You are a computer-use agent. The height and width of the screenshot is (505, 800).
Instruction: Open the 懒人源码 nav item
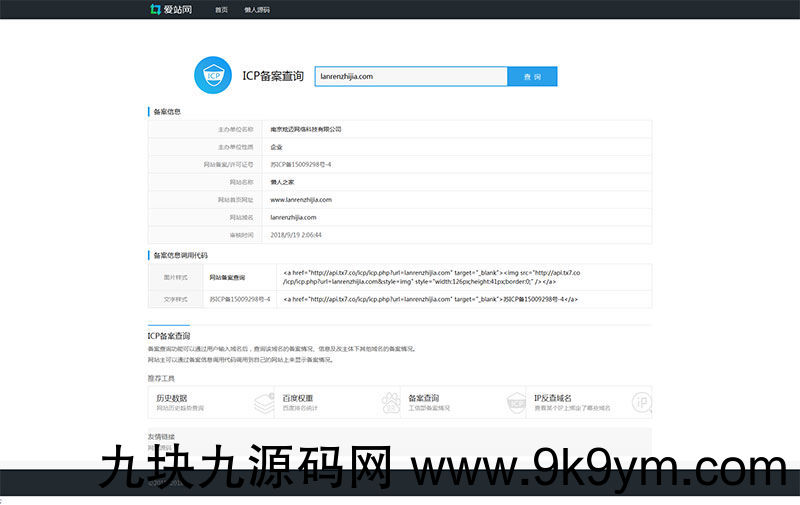(x=257, y=10)
